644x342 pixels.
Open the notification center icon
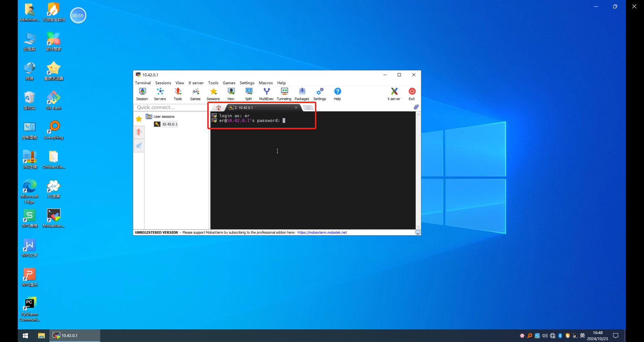point(616,336)
